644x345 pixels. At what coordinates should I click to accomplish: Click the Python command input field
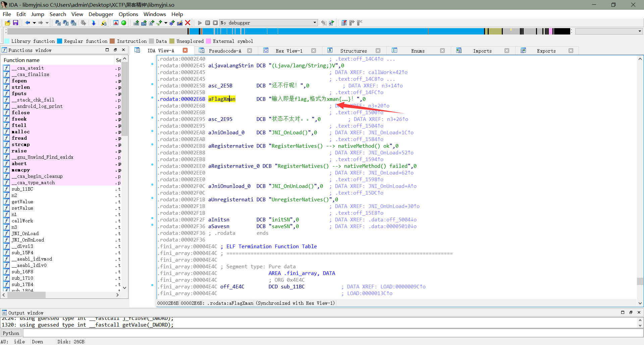click(x=332, y=333)
